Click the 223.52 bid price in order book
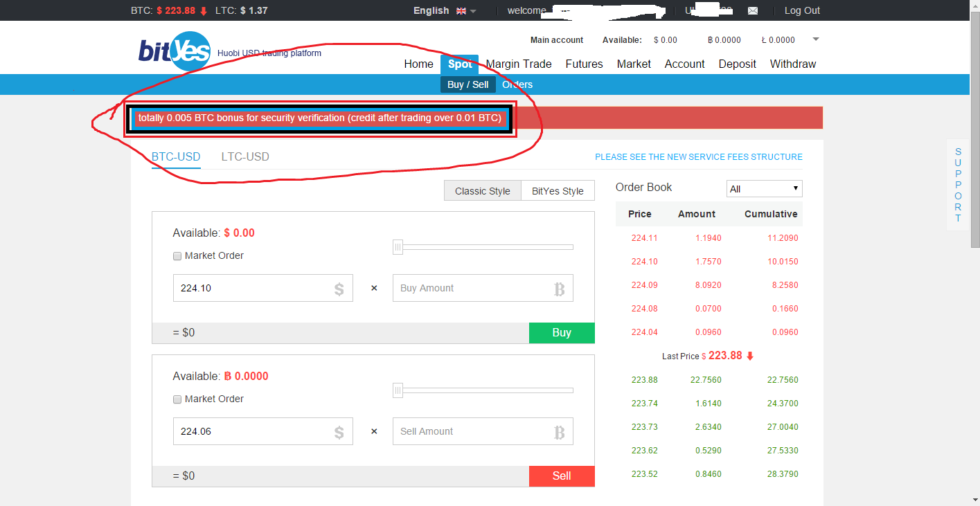980x506 pixels. click(644, 474)
